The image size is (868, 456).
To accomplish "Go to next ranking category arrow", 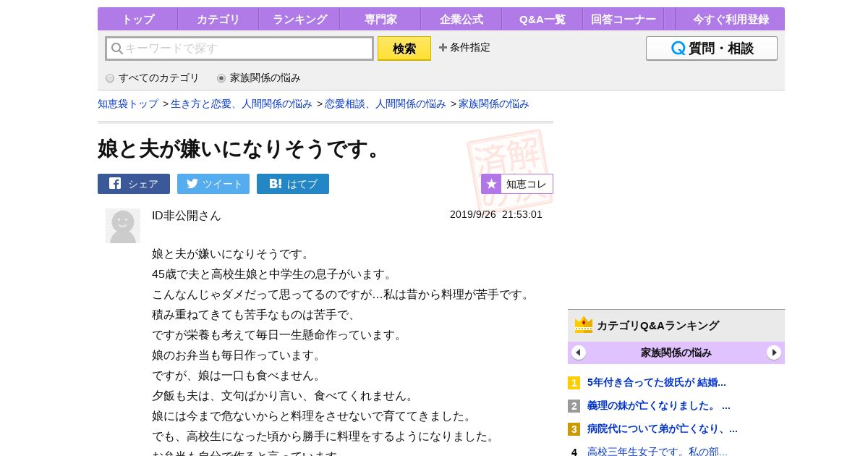I will (x=774, y=352).
